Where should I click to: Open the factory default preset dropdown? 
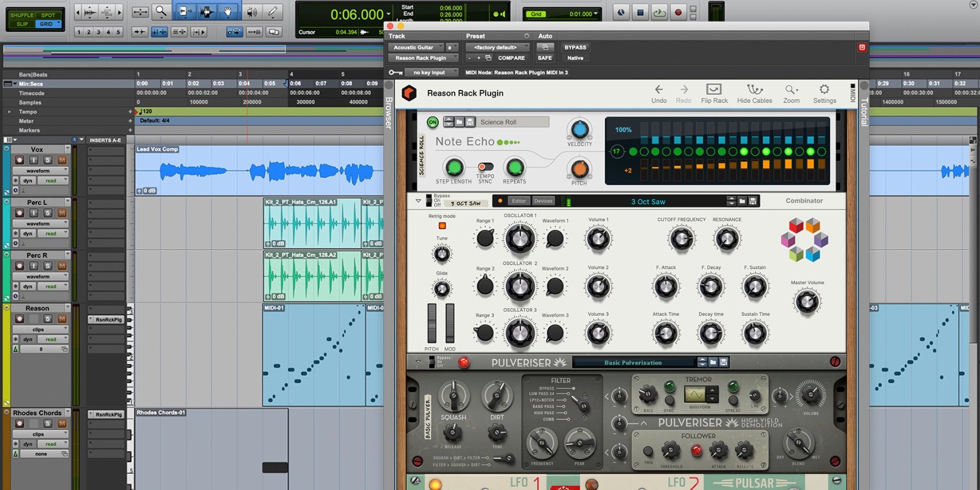click(x=497, y=47)
